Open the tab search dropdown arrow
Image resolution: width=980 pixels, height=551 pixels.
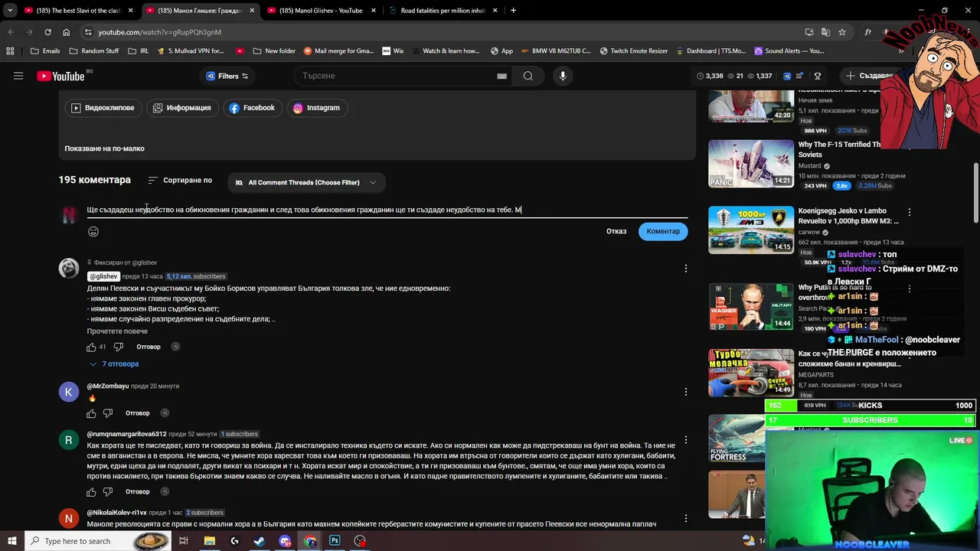[x=9, y=11]
